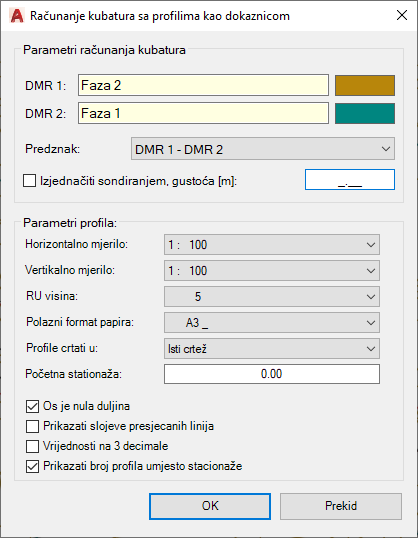This screenshot has width=418, height=538.
Task: Click the gustoća [m] input field
Action: (x=350, y=179)
